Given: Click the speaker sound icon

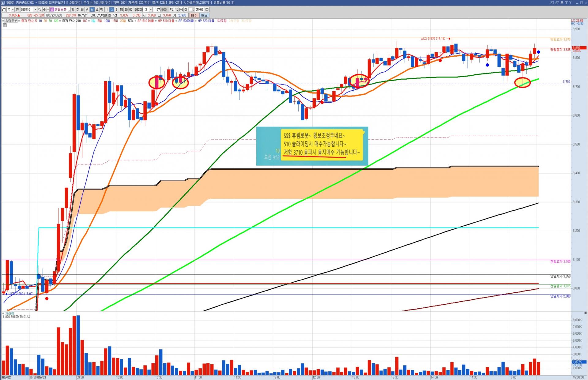Looking at the screenshot, I should (x=44, y=9).
